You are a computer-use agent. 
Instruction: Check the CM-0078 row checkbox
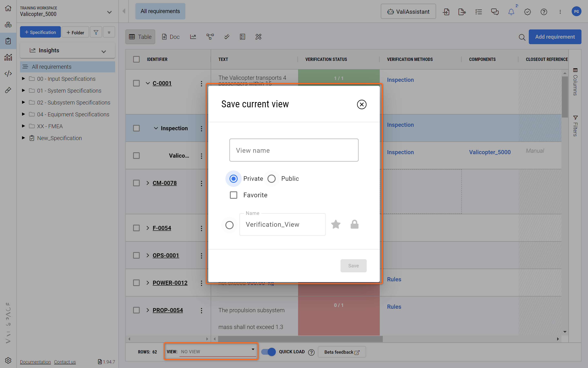point(136,183)
